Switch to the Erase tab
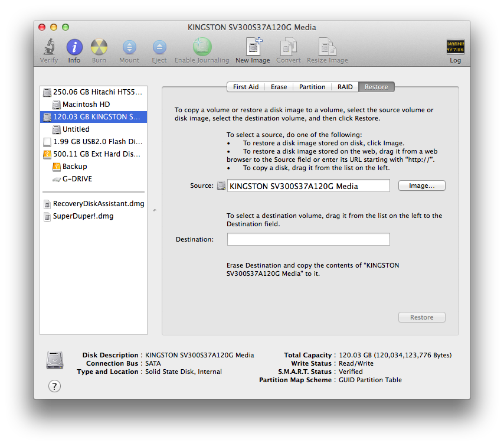Screen dimensions: 504x446 pyautogui.click(x=279, y=87)
